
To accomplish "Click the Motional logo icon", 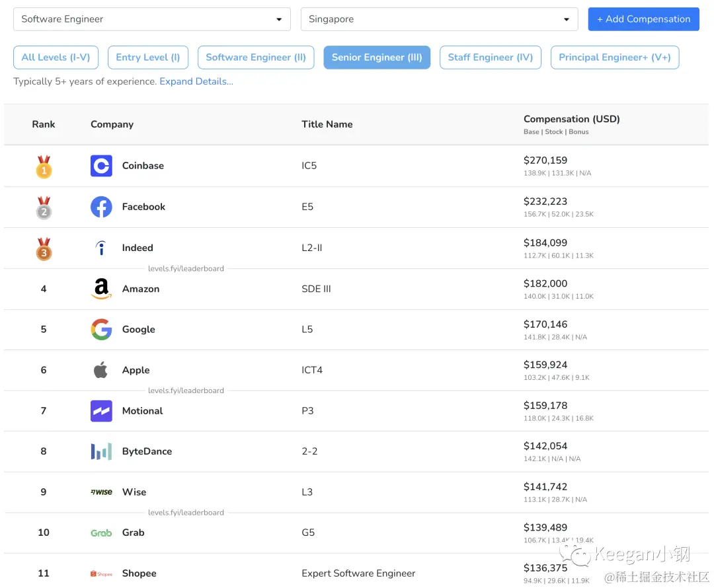I will tap(101, 411).
